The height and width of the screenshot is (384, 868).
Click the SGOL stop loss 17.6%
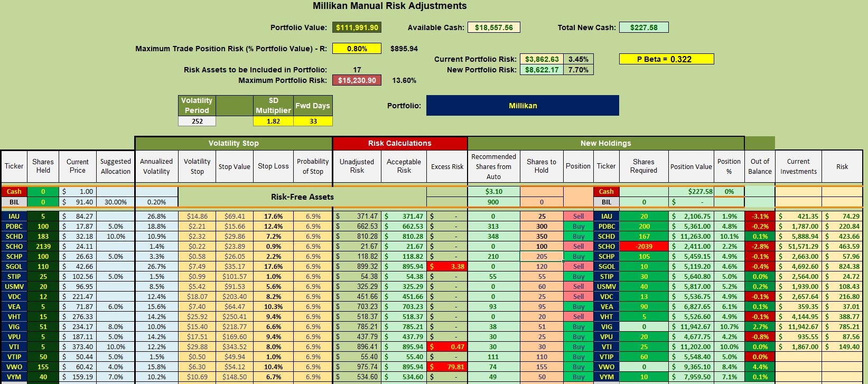tap(273, 266)
